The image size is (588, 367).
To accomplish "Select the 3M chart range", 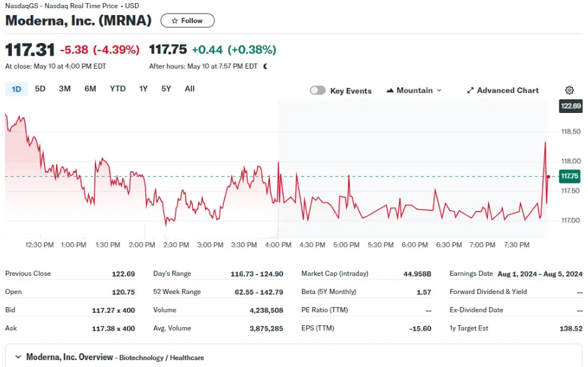I will click(x=64, y=89).
